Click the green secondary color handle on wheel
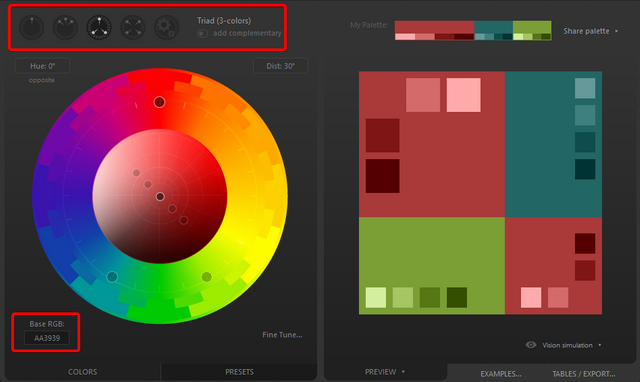The image size is (640, 382). click(x=207, y=277)
